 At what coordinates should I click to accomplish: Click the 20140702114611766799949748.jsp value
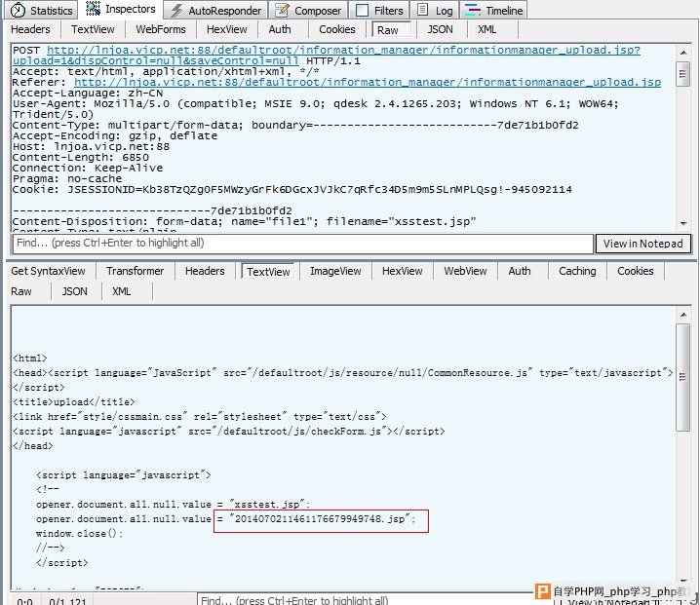(x=320, y=519)
